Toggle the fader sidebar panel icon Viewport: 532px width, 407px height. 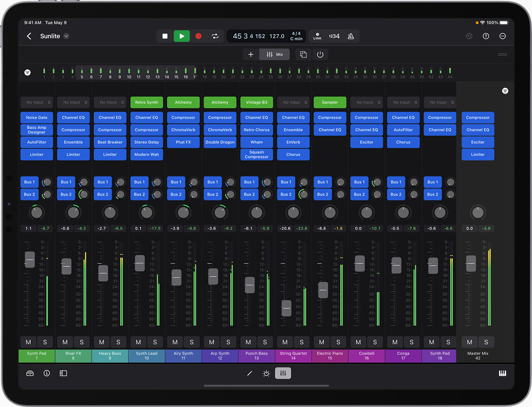pos(63,373)
